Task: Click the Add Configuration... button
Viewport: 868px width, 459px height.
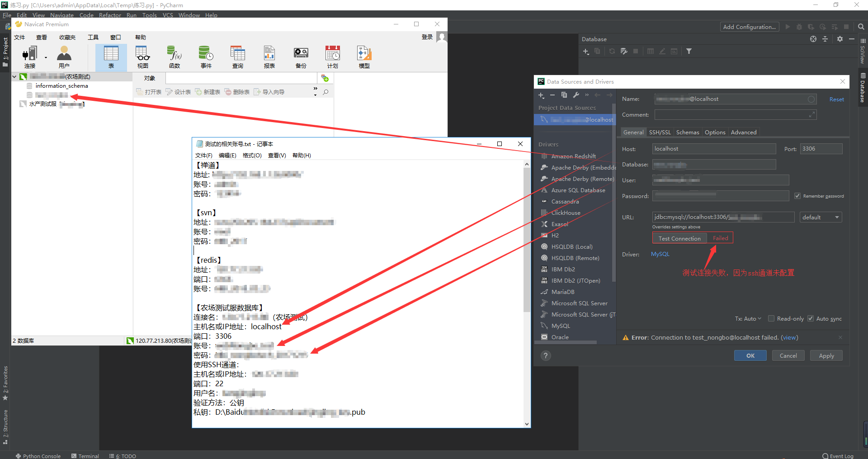Action: tap(750, 27)
